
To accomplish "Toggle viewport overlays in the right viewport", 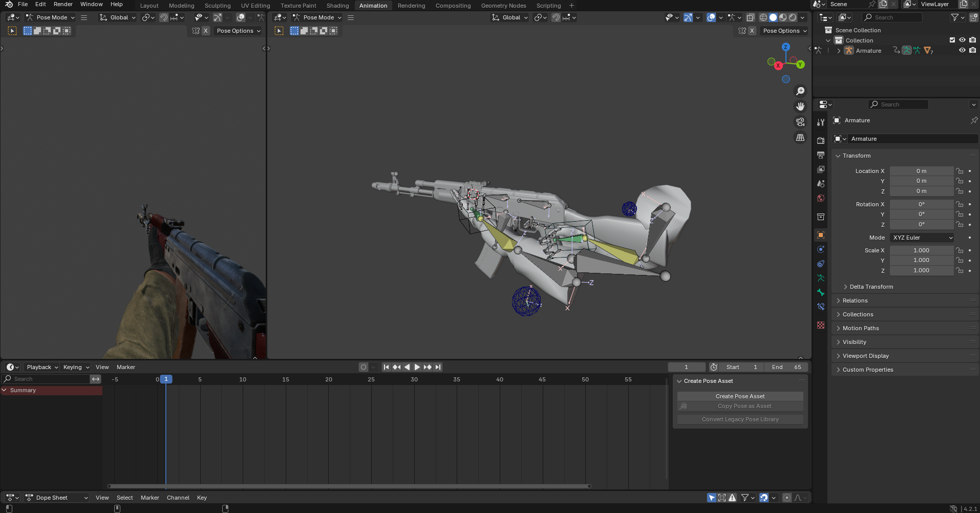I will 711,17.
